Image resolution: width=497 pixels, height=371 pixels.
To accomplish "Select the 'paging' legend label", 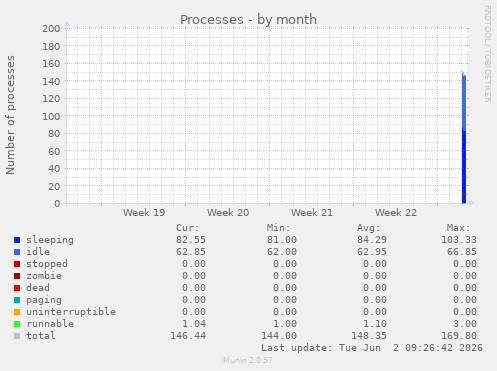I will (x=44, y=300).
